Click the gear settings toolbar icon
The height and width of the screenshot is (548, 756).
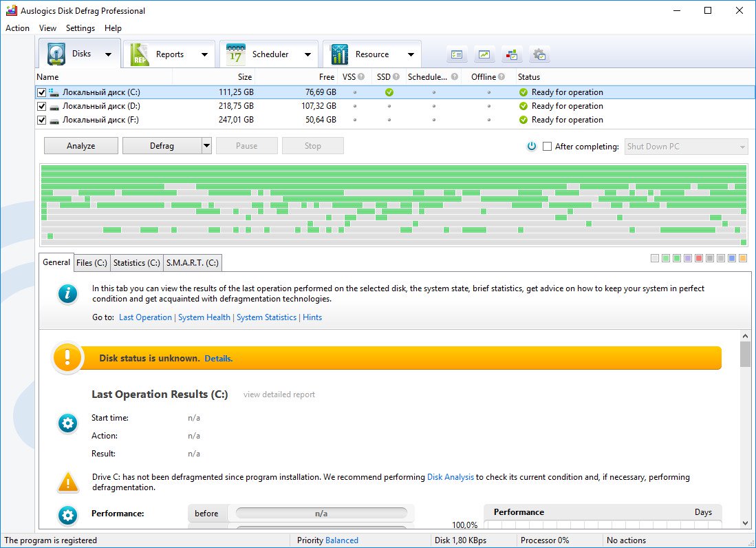click(539, 54)
